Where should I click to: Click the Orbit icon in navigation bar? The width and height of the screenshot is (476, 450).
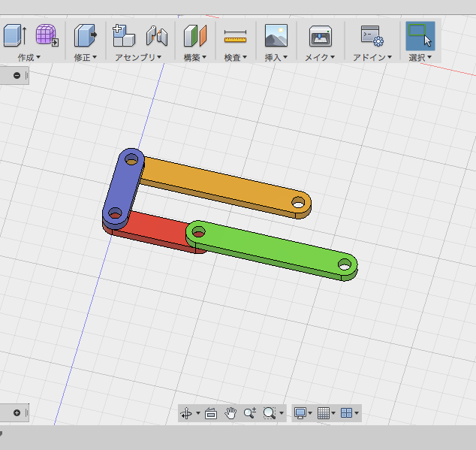(186, 413)
